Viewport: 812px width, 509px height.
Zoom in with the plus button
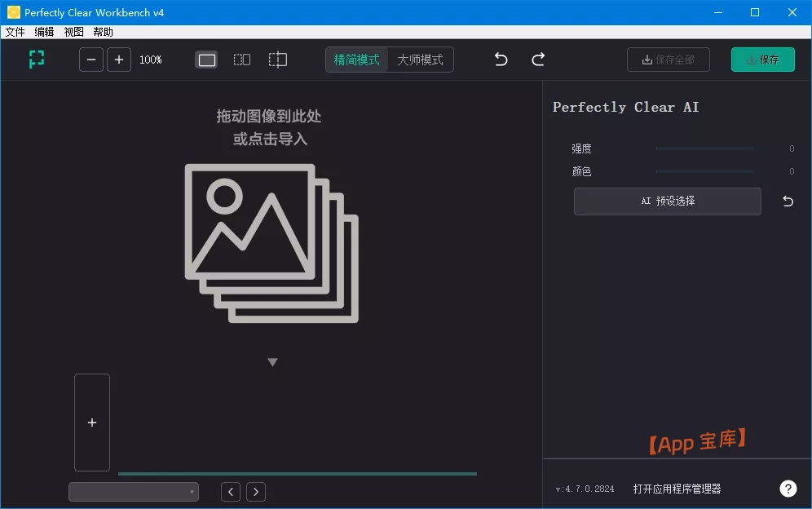point(119,59)
